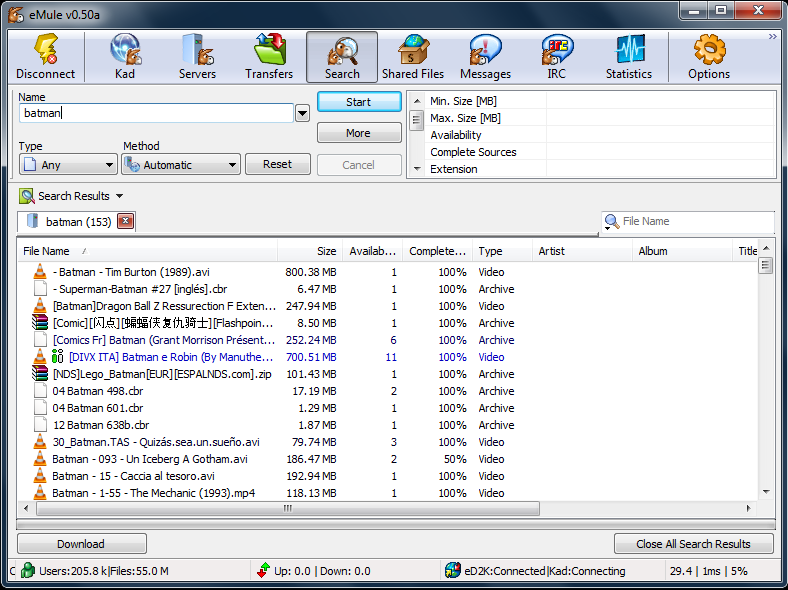Click the blank file icon of 04 Batman 498.cbr
The width and height of the screenshot is (788, 590).
[x=40, y=391]
